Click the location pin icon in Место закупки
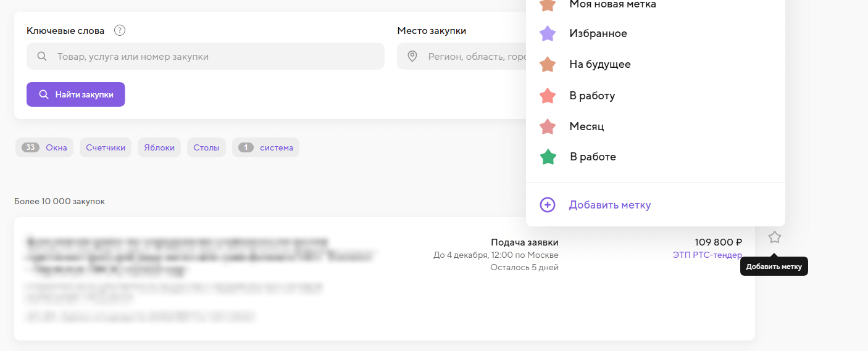Screen dimensions: 868x351 (412, 57)
